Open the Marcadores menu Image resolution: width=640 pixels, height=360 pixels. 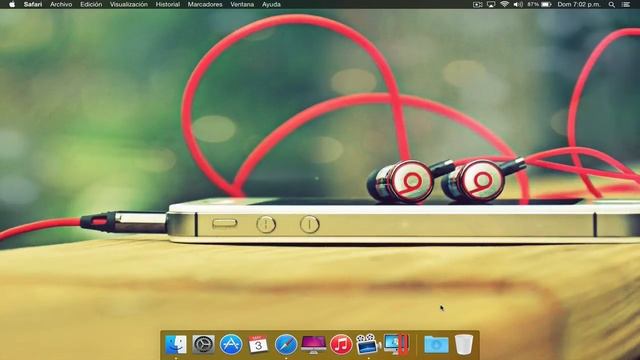tap(205, 4)
